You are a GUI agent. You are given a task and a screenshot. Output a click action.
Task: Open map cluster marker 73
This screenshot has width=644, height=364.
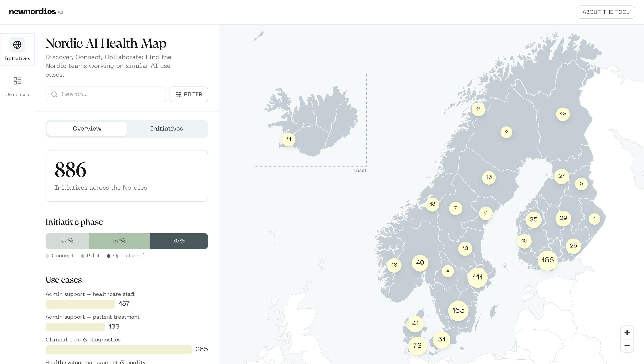(417, 346)
